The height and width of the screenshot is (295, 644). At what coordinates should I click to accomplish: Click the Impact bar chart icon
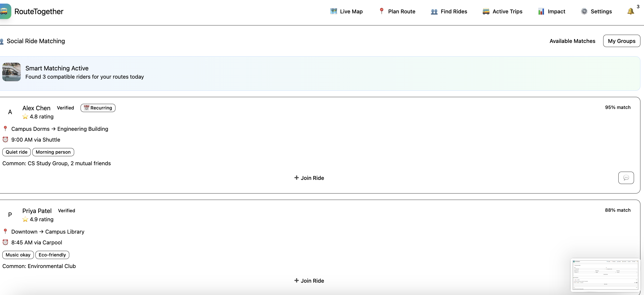click(541, 11)
